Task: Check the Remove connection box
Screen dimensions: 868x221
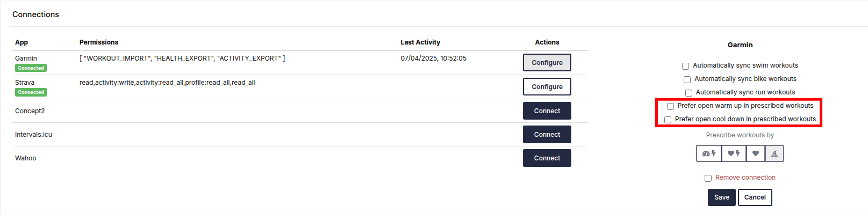Action: coord(708,178)
